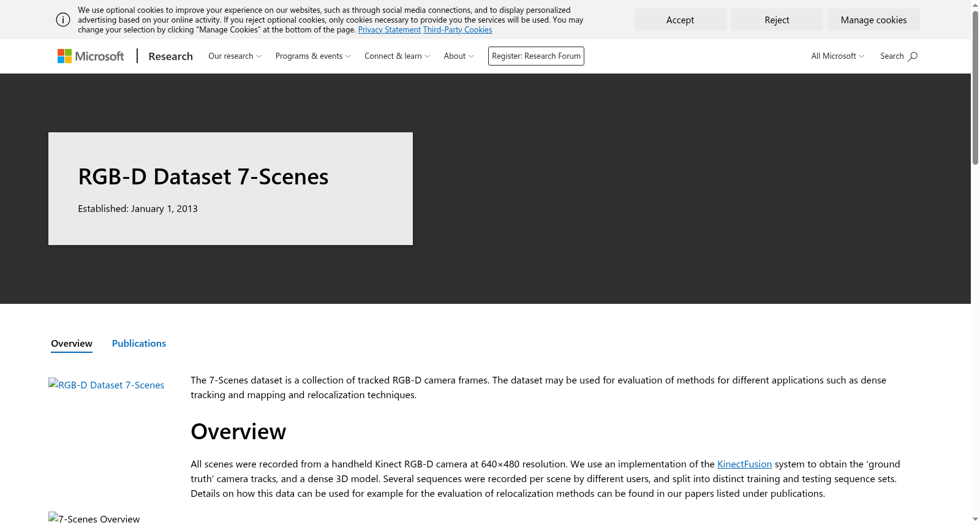Click the Search magnifier icon

click(x=913, y=56)
